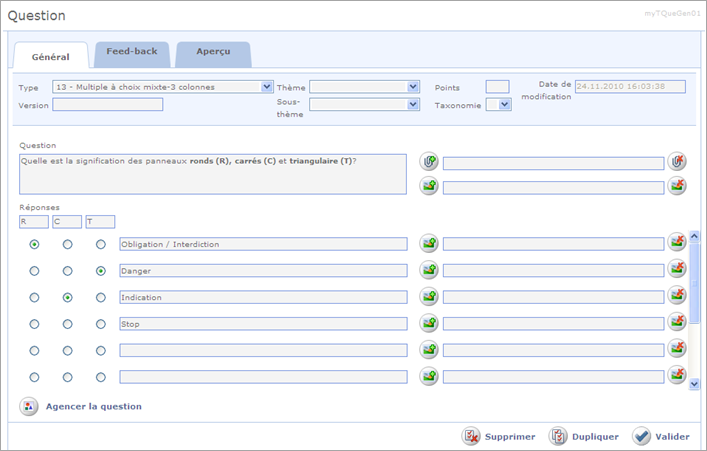
Task: Click the Points input field
Action: tap(497, 87)
